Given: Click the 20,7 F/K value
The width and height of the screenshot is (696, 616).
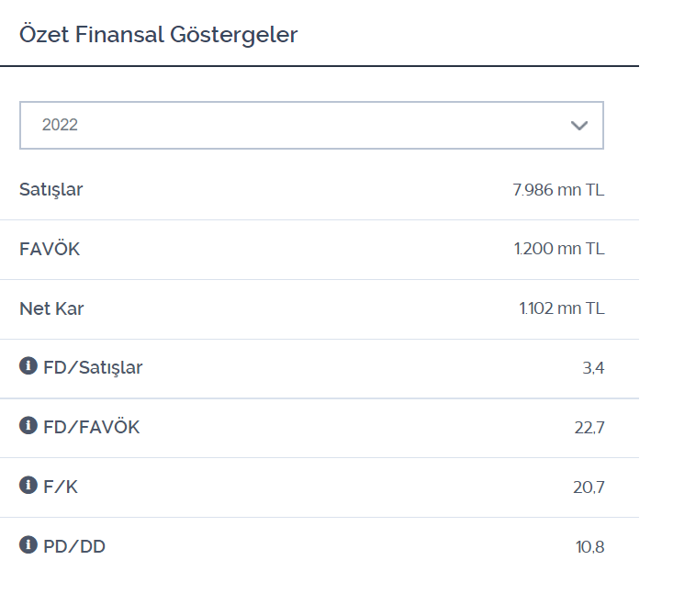Looking at the screenshot, I should tap(589, 487).
